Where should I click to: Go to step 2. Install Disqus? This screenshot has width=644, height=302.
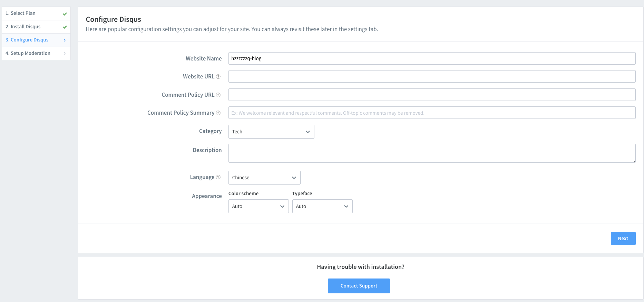coord(36,27)
